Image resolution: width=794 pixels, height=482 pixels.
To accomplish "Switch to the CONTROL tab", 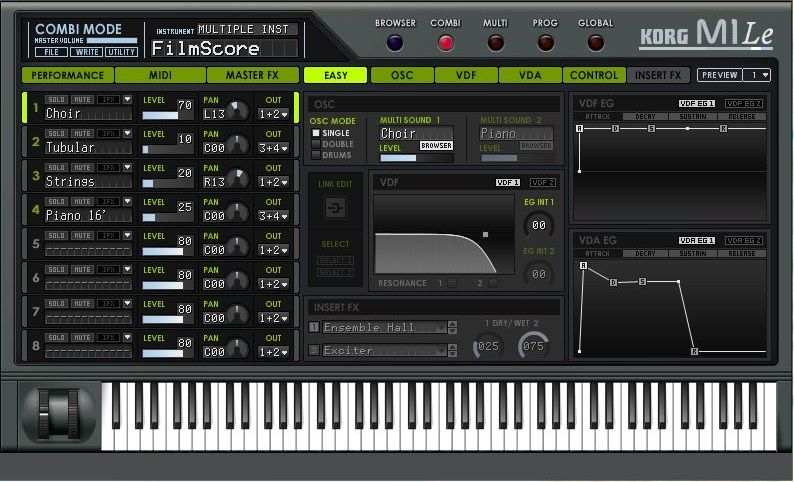I will click(593, 75).
